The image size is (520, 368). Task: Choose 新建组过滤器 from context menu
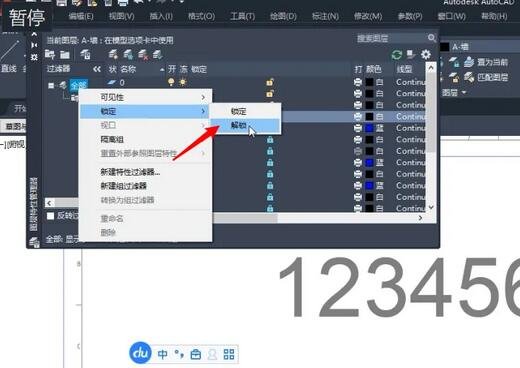[124, 186]
